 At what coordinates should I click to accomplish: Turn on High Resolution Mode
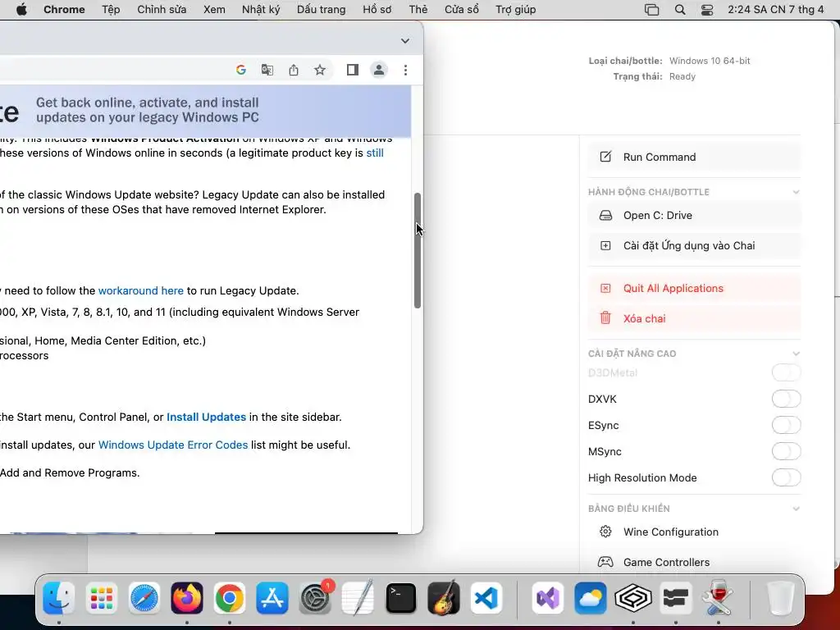point(786,477)
